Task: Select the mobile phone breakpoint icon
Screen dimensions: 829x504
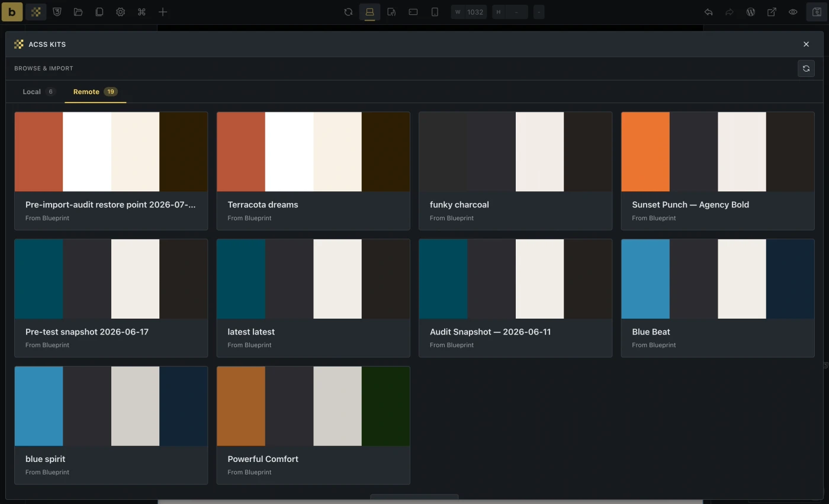Action: pos(435,12)
